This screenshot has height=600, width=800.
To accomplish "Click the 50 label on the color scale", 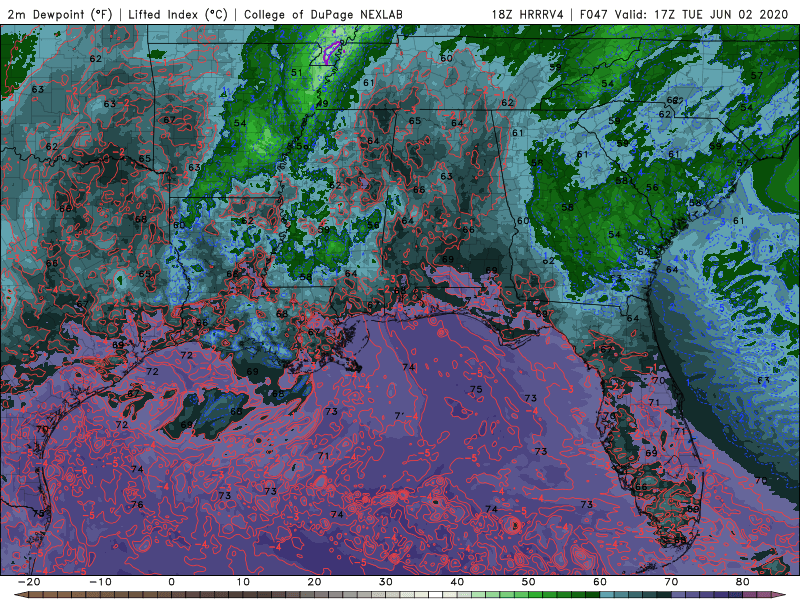I will click(529, 582).
